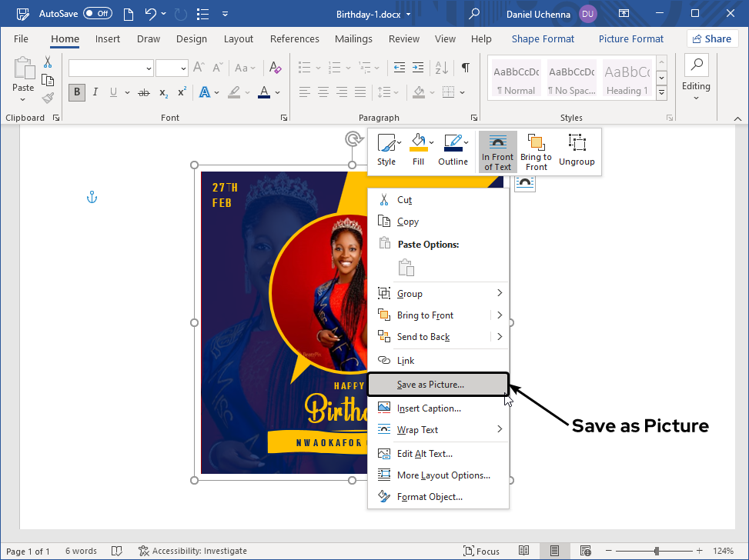Click Bring to Front in mini toolbar
Viewport: 749px width, 560px height.
point(536,151)
